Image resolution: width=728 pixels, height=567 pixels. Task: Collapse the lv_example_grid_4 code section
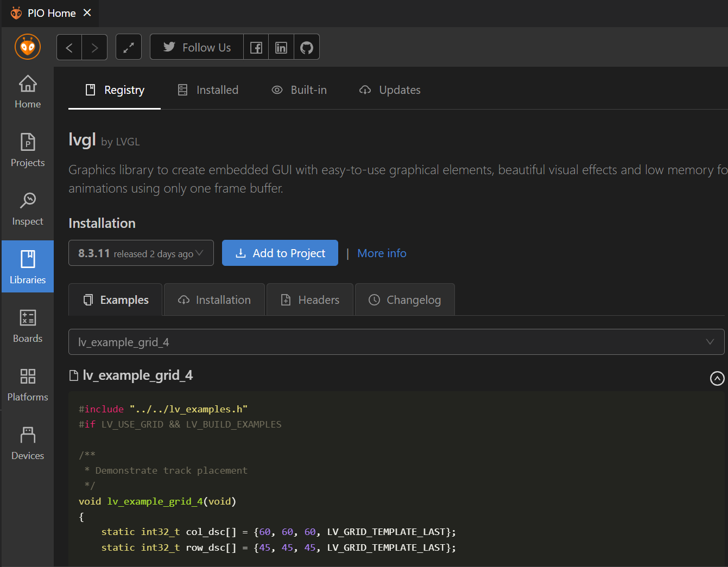(x=717, y=378)
